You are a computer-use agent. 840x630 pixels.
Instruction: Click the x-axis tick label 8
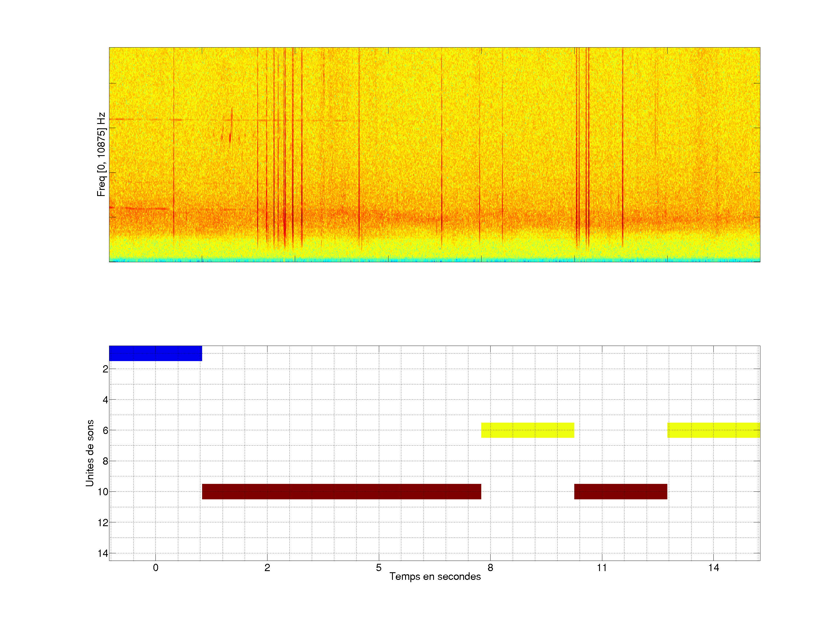coord(490,568)
